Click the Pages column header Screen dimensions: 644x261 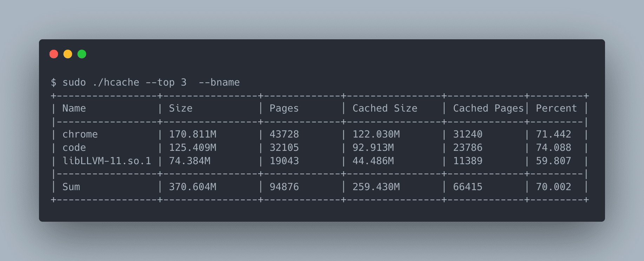tap(284, 108)
